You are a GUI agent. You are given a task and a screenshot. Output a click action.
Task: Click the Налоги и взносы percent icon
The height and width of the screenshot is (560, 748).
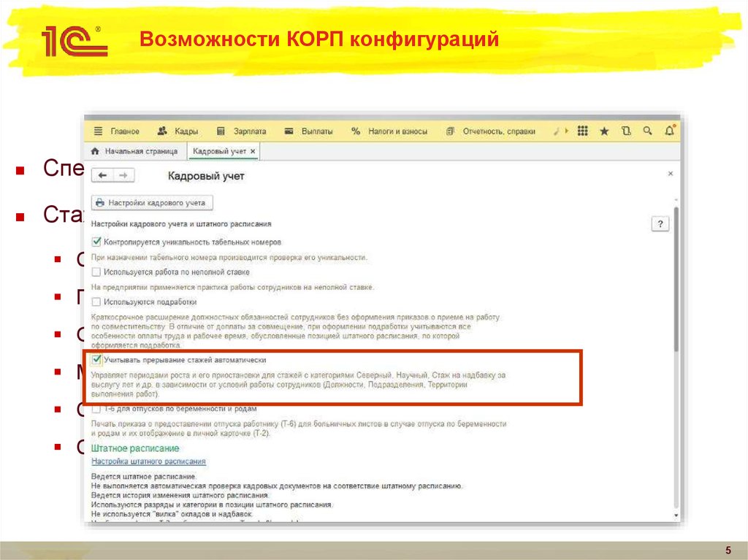[x=354, y=131]
